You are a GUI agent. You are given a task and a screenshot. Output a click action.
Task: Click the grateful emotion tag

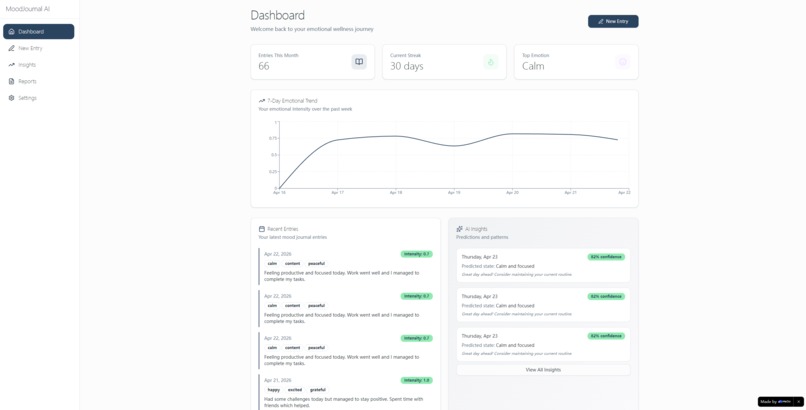coord(318,390)
